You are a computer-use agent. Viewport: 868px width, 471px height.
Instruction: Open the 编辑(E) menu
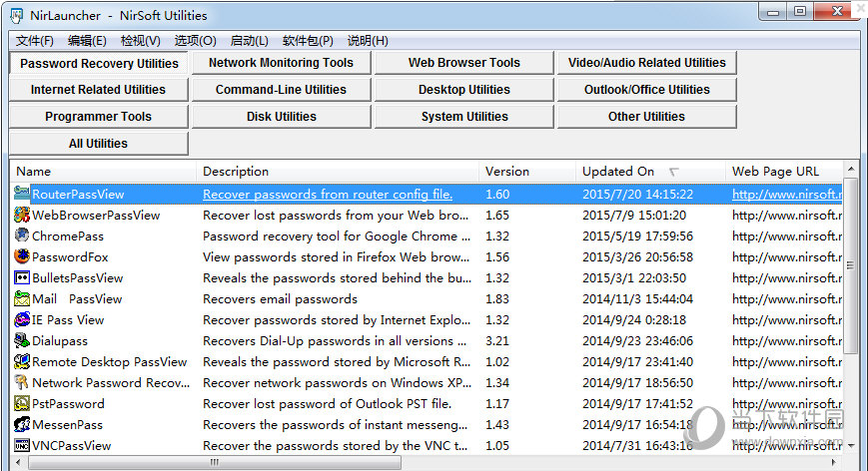click(87, 41)
